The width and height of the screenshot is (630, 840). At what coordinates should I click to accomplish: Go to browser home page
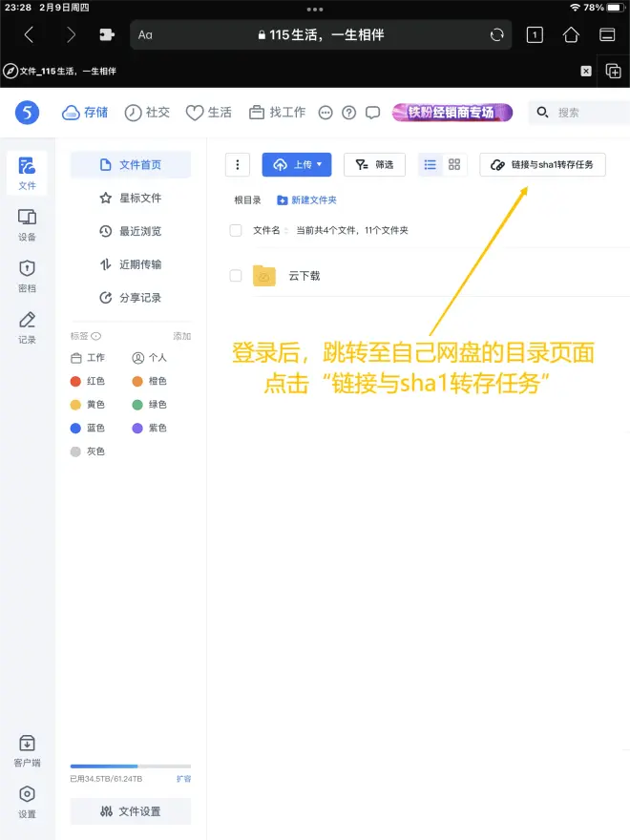point(571,34)
